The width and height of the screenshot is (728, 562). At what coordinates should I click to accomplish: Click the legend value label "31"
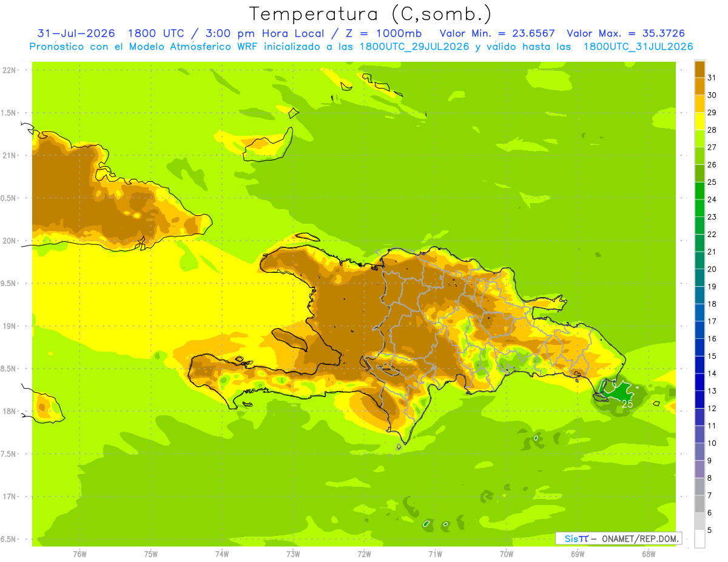tap(712, 78)
